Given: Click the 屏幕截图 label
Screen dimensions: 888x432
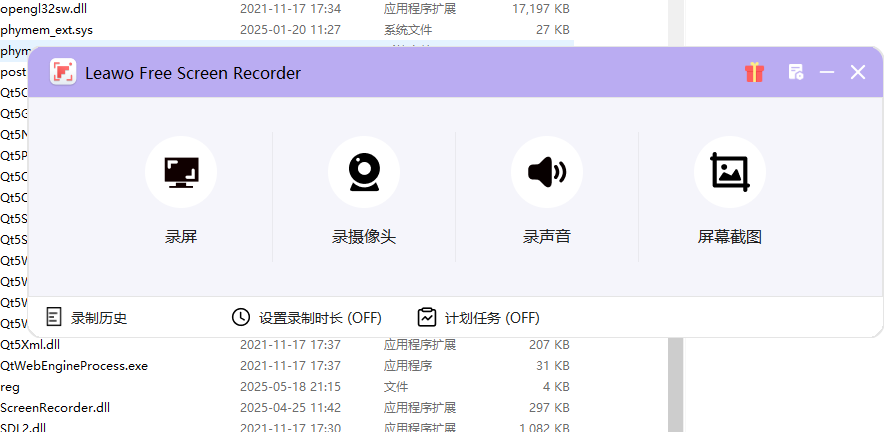Looking at the screenshot, I should coord(729,237).
